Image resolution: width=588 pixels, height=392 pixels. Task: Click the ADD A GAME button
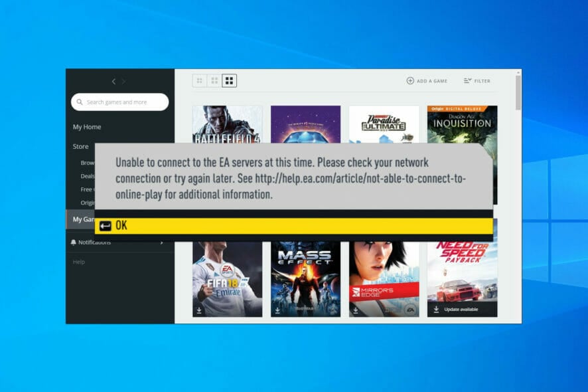427,81
